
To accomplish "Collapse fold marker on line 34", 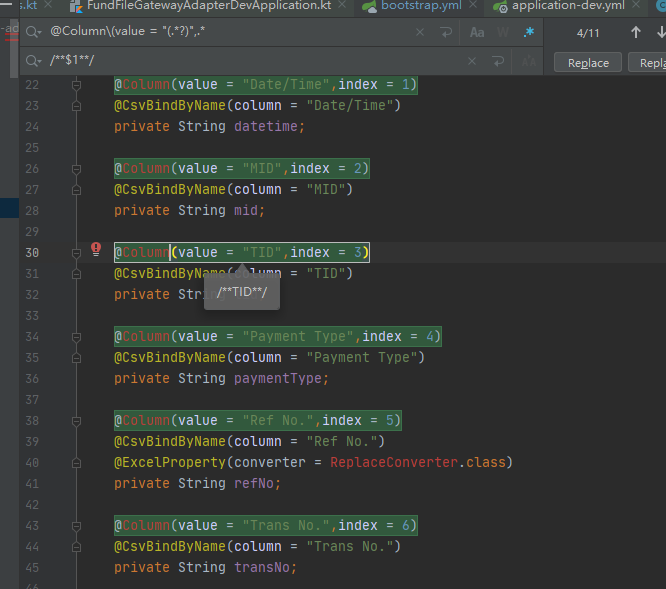I will (x=76, y=337).
